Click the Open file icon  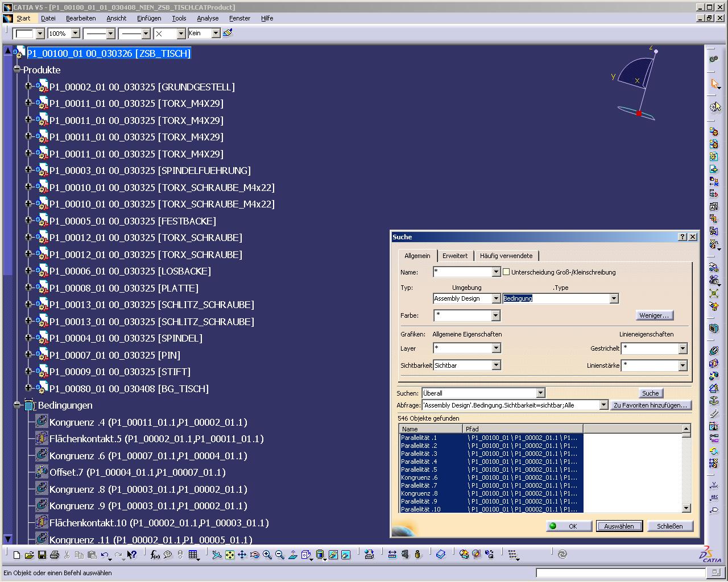pos(29,555)
